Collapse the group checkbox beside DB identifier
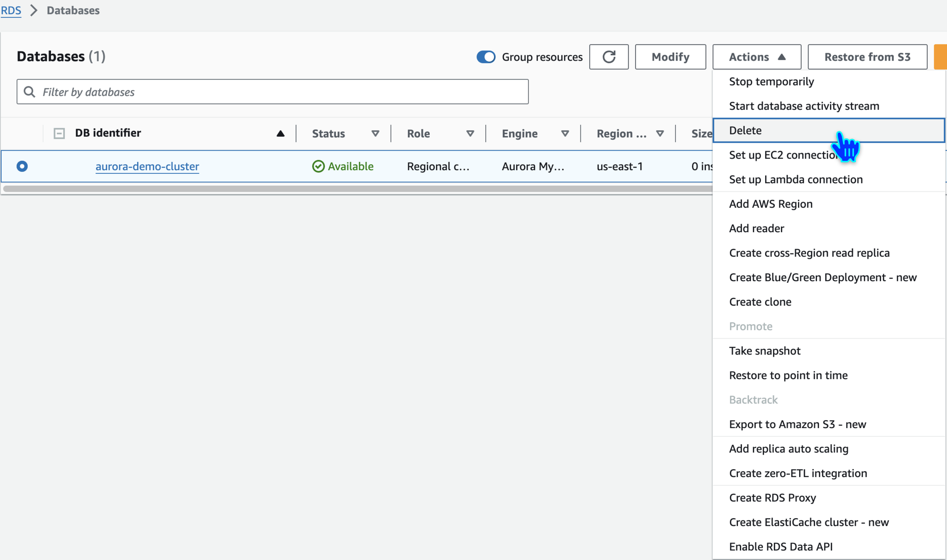 point(59,134)
